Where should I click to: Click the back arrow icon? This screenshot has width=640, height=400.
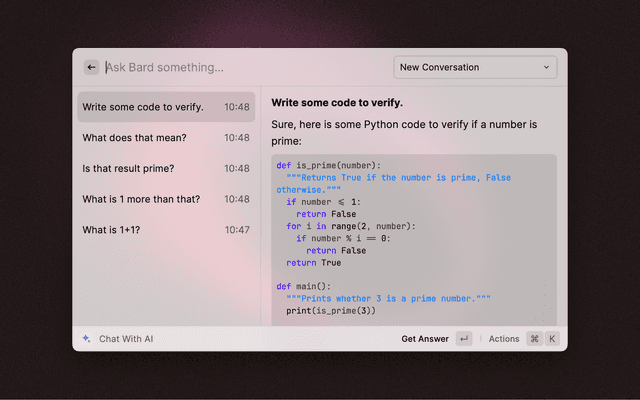click(91, 68)
